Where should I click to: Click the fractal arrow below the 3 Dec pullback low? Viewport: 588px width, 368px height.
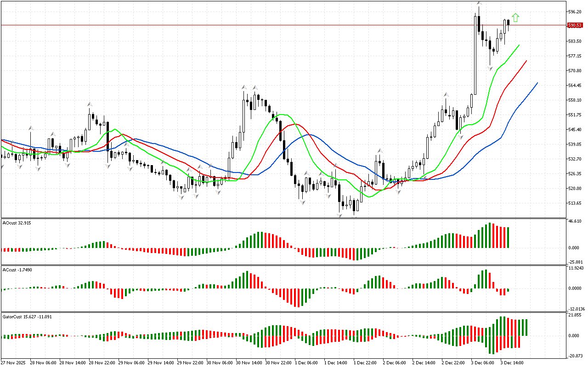click(x=490, y=68)
